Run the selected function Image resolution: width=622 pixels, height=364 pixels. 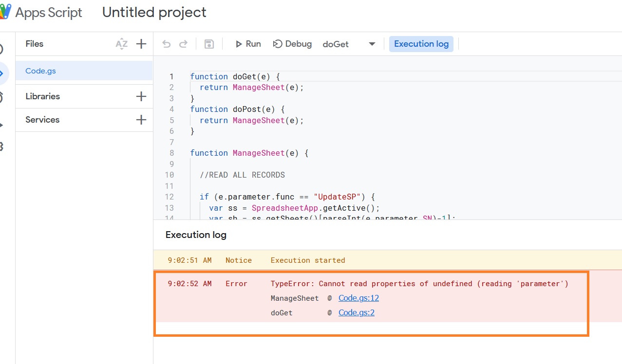click(x=248, y=44)
